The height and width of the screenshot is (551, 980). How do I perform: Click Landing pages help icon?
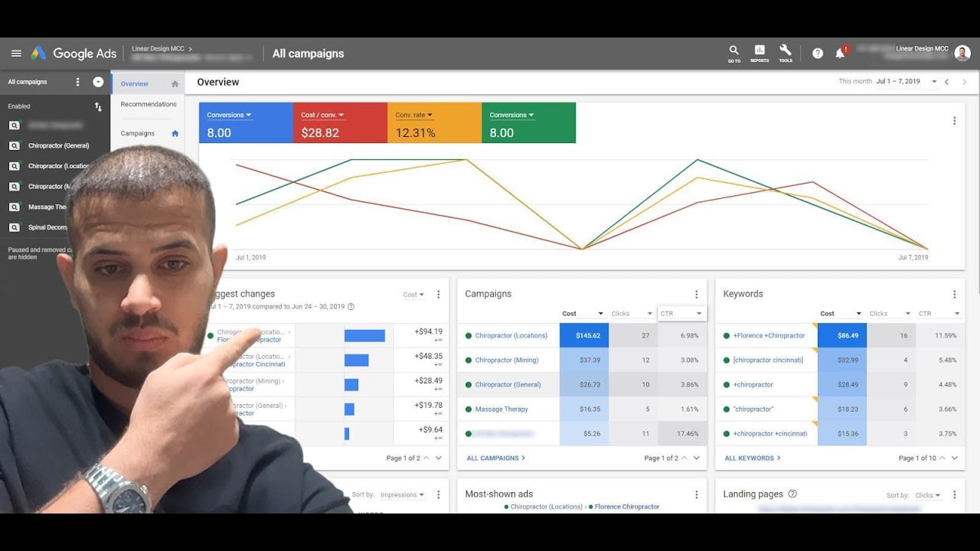792,494
